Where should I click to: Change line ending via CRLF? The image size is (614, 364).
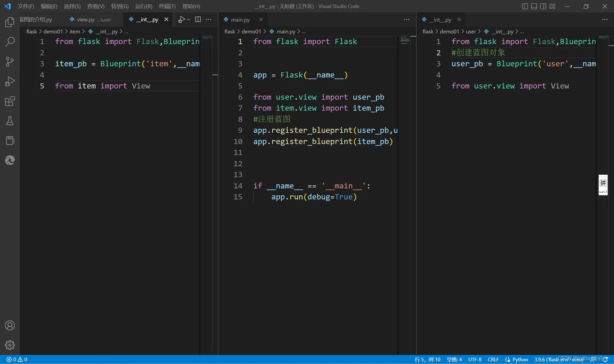point(493,360)
